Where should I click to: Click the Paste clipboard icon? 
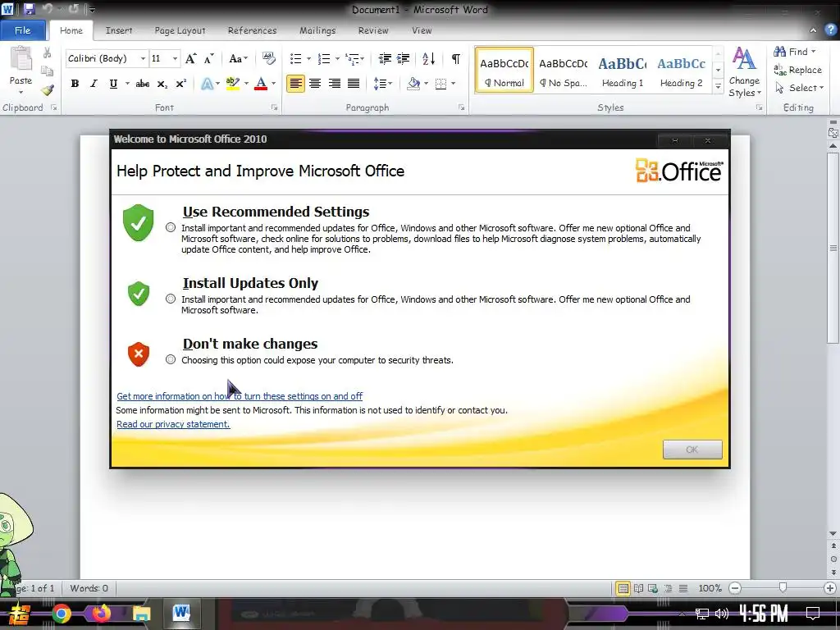point(21,58)
